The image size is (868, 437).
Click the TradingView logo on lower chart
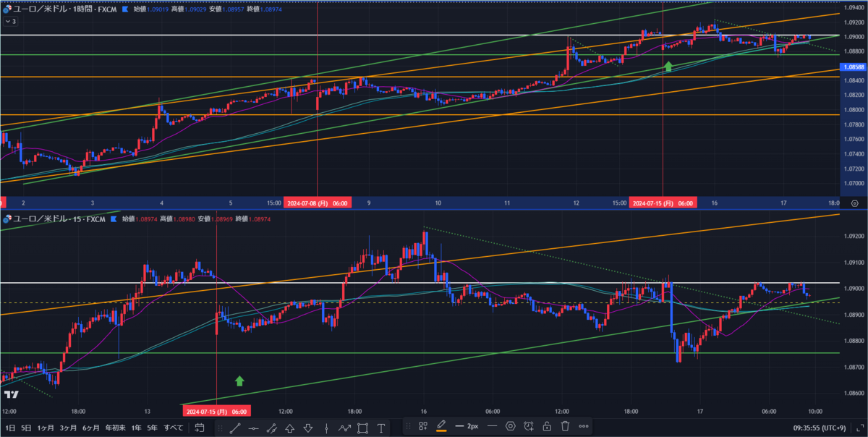point(11,394)
